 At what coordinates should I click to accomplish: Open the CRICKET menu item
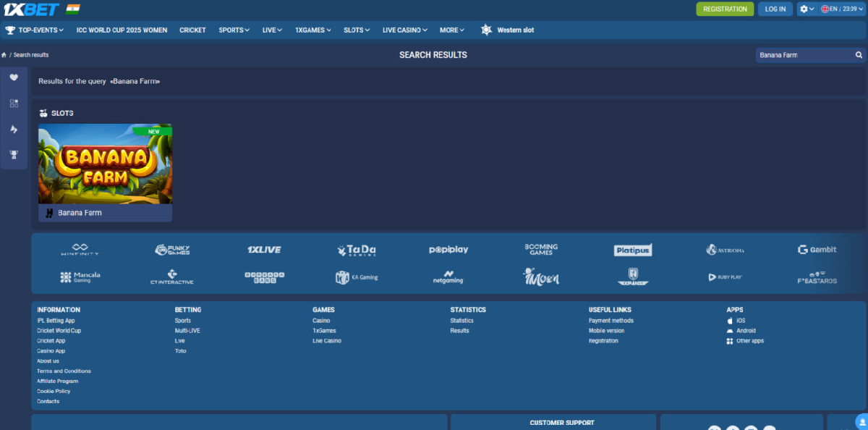click(x=192, y=30)
